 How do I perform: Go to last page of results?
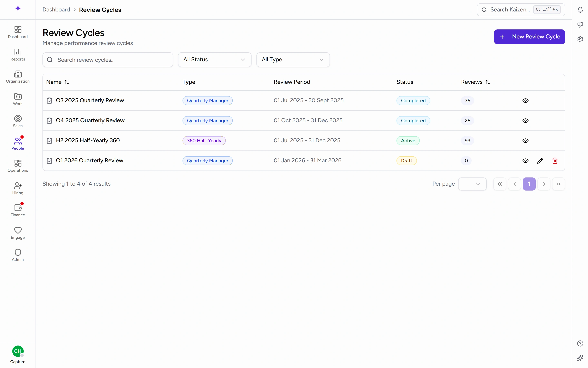[558, 184]
